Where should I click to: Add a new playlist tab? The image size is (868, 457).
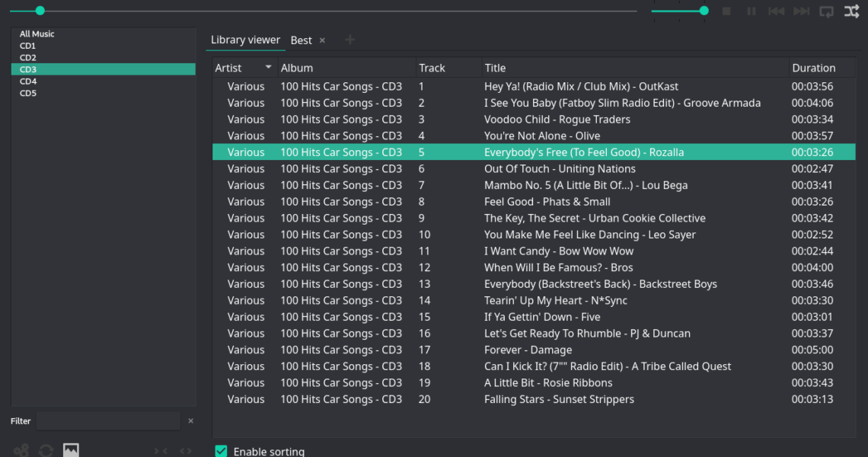click(349, 40)
